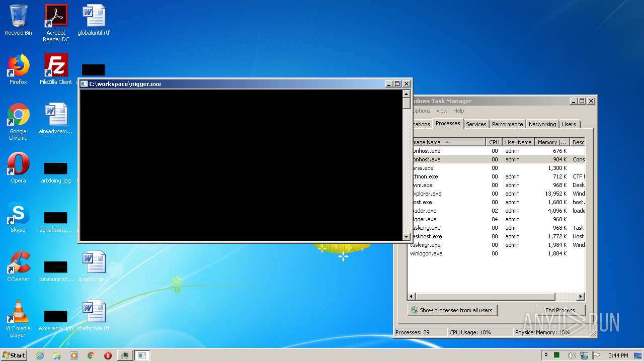Select the excellenty.jpg file icon
Viewport: 644px width, 362px height.
[x=56, y=320]
